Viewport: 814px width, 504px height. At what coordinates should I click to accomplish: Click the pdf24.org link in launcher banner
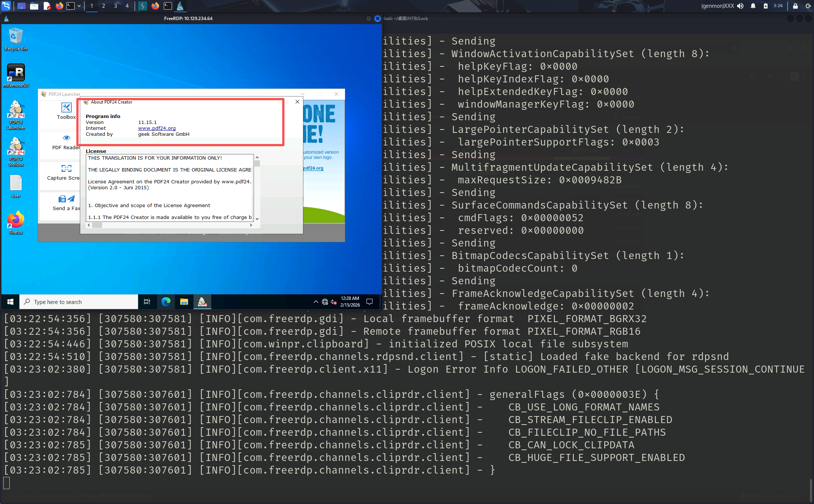(x=313, y=168)
